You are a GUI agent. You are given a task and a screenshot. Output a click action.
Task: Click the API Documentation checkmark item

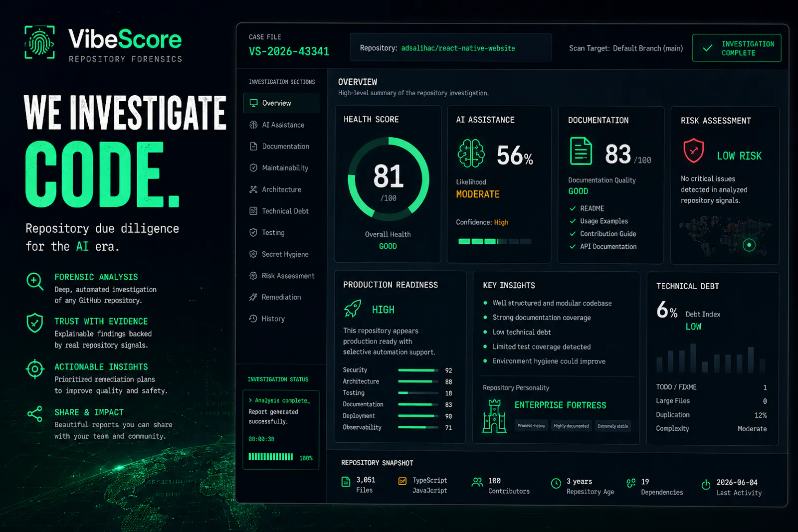click(603, 247)
